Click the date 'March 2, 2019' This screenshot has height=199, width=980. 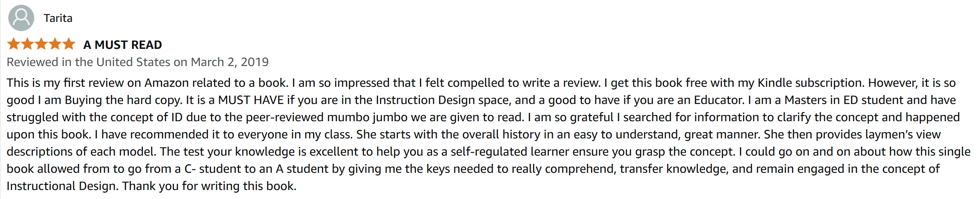(230, 62)
